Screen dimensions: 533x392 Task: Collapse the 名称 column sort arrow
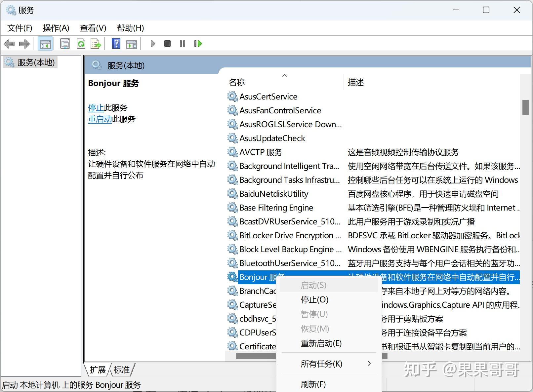click(x=284, y=75)
